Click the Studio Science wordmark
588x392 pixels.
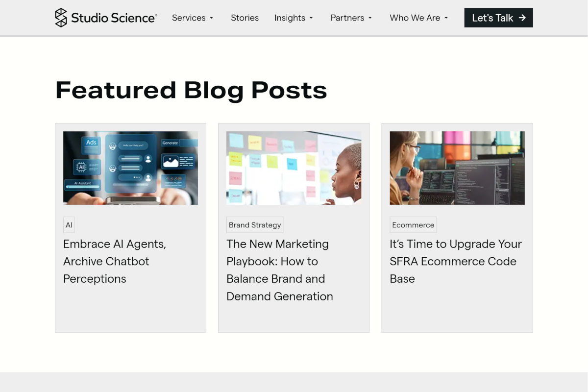113,18
